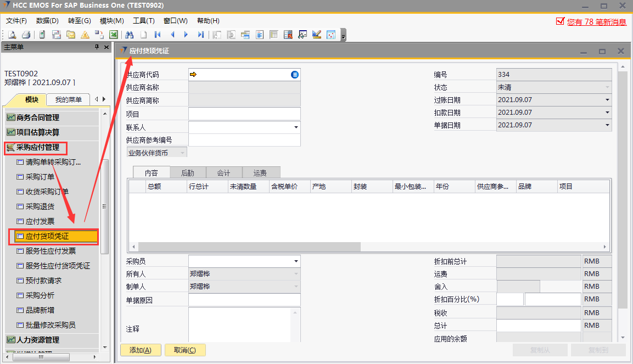This screenshot has width=633, height=364.
Task: Pin the 主菜单 panel
Action: coord(97,47)
